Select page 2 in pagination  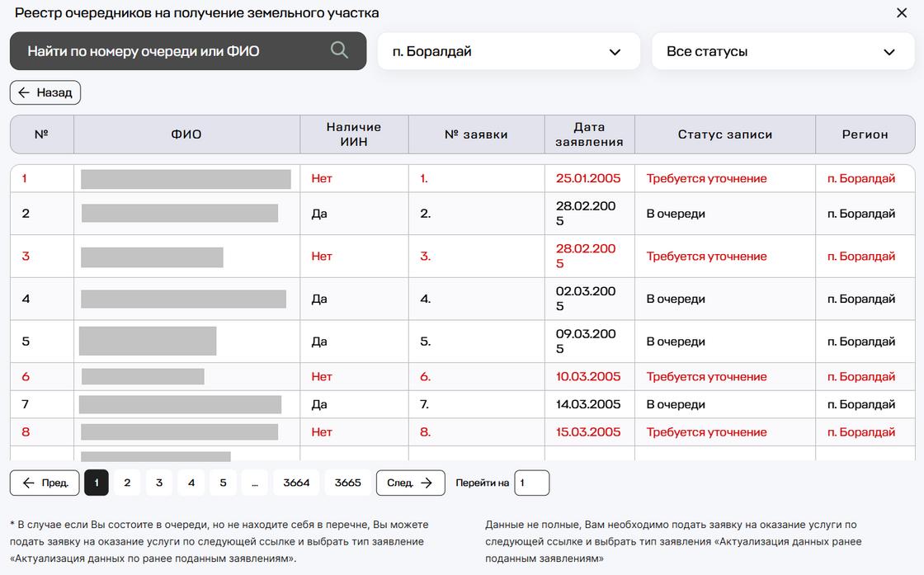(127, 483)
